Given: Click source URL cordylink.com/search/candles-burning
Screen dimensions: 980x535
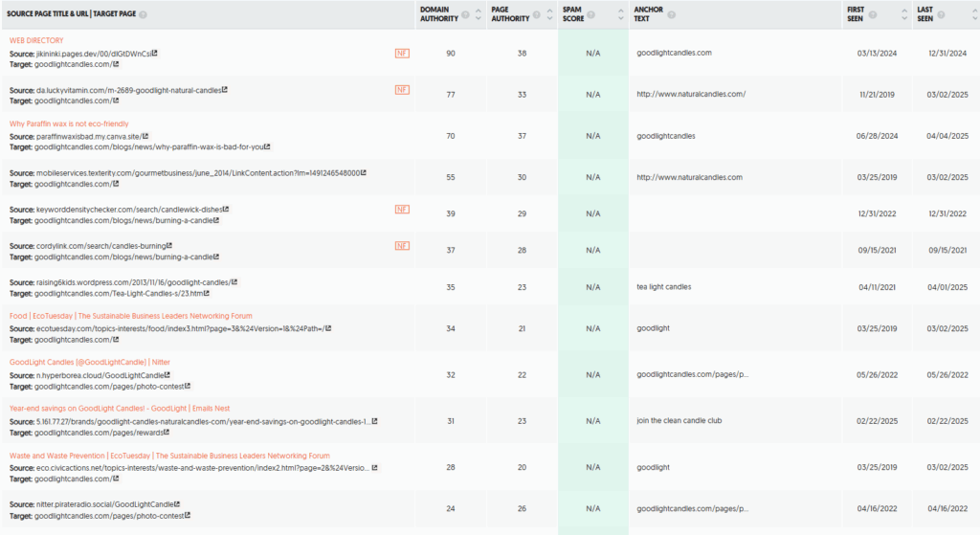Looking at the screenshot, I should 100,246.
